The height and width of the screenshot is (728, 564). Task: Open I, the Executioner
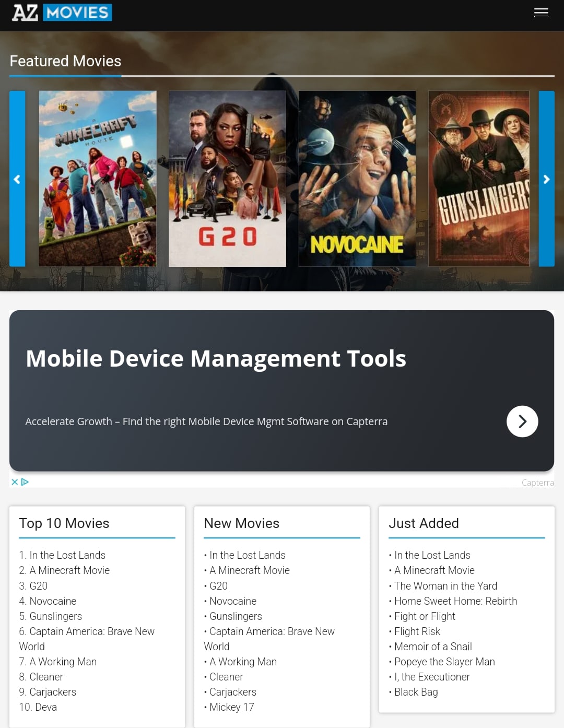[432, 677]
